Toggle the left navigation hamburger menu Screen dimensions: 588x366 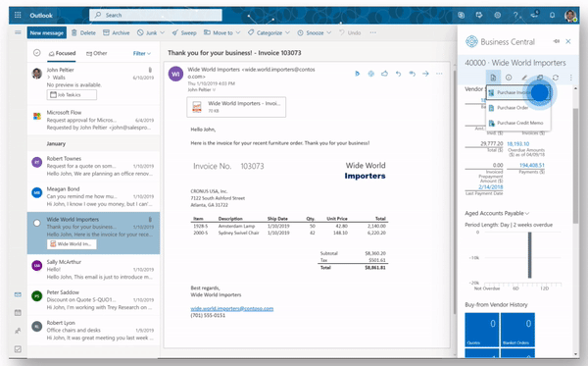point(18,32)
